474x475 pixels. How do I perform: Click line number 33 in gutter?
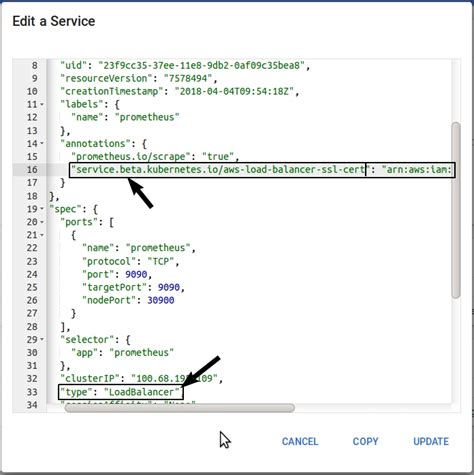32,392
